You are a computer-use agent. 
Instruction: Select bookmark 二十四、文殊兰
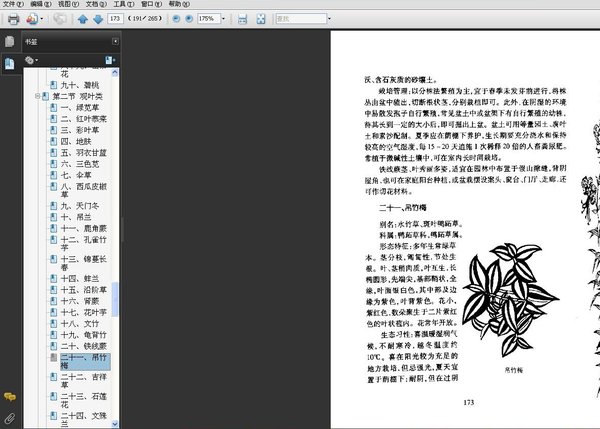click(x=83, y=419)
